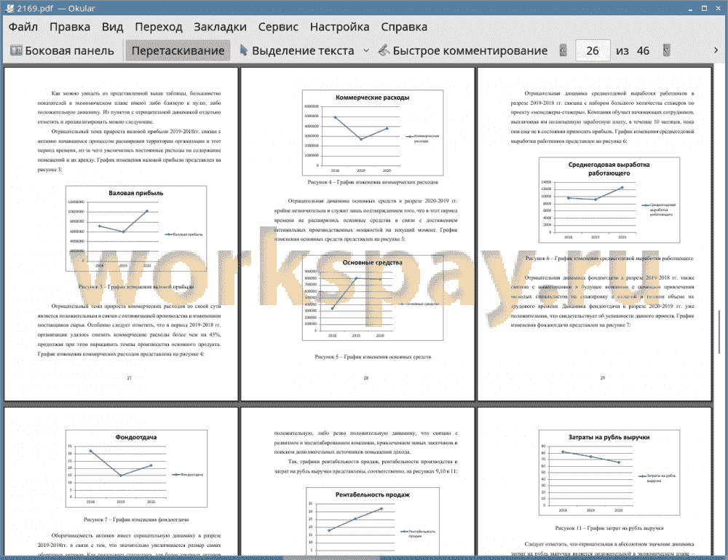Click page number 29 at page bottom

[603, 378]
